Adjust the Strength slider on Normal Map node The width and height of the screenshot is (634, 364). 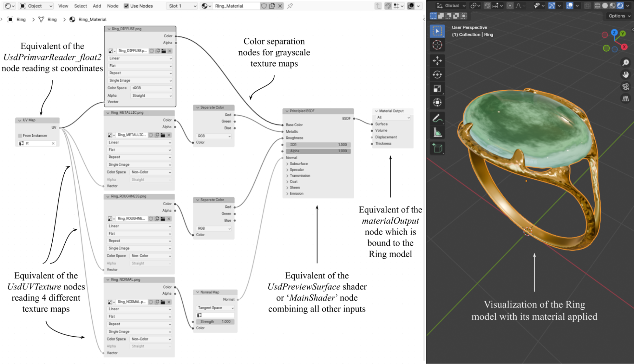216,321
